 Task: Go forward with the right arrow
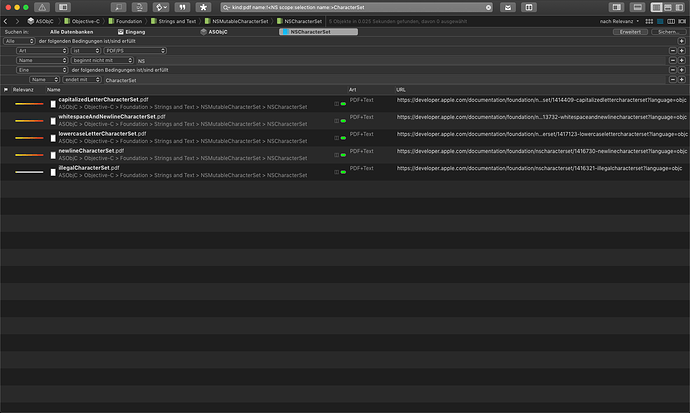pos(17,21)
